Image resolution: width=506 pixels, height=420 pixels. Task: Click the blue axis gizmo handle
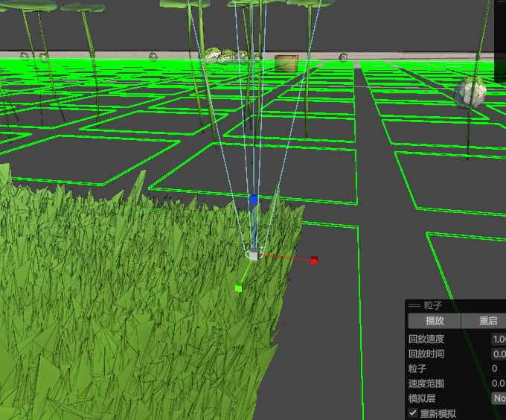[254, 200]
